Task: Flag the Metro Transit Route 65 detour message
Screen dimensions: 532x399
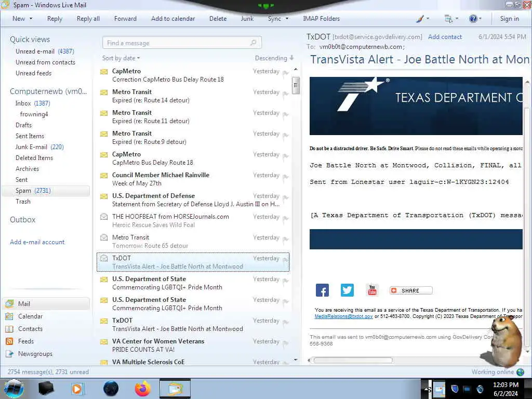Action: click(286, 238)
